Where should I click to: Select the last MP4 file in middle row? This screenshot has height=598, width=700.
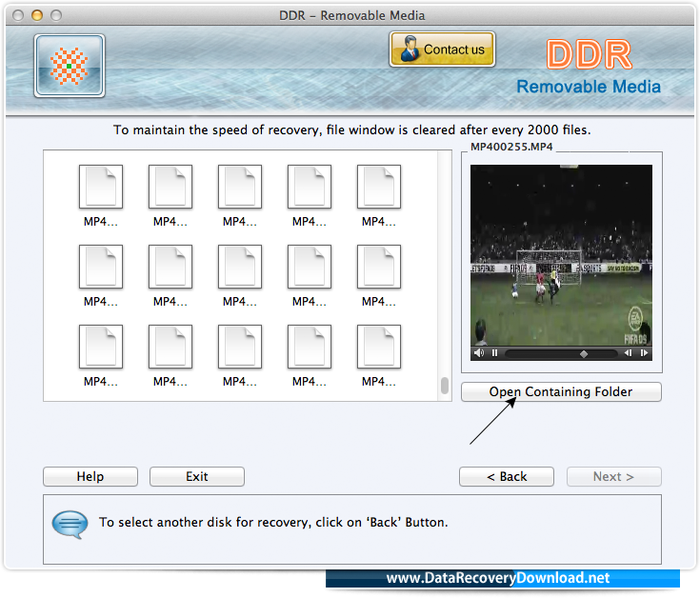379,276
